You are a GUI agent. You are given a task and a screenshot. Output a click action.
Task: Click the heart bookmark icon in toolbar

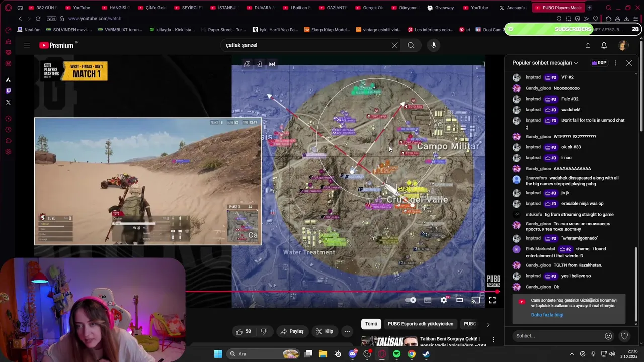pos(596,19)
